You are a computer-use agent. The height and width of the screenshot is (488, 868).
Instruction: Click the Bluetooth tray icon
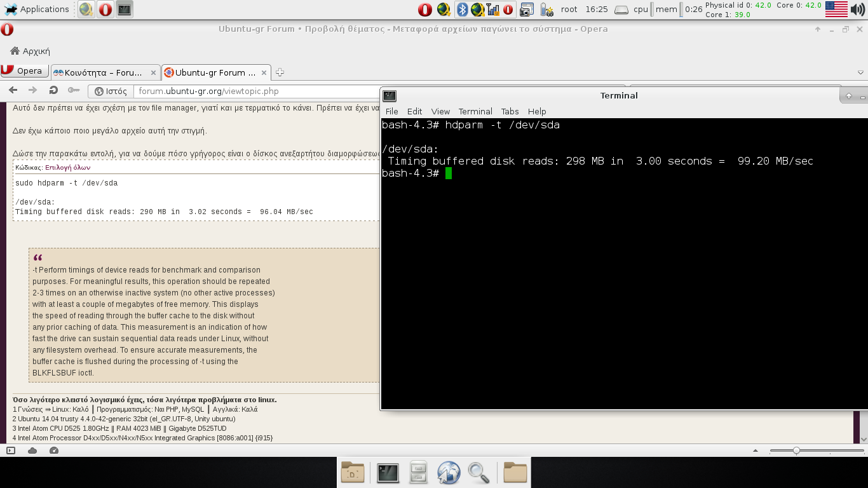point(463,10)
